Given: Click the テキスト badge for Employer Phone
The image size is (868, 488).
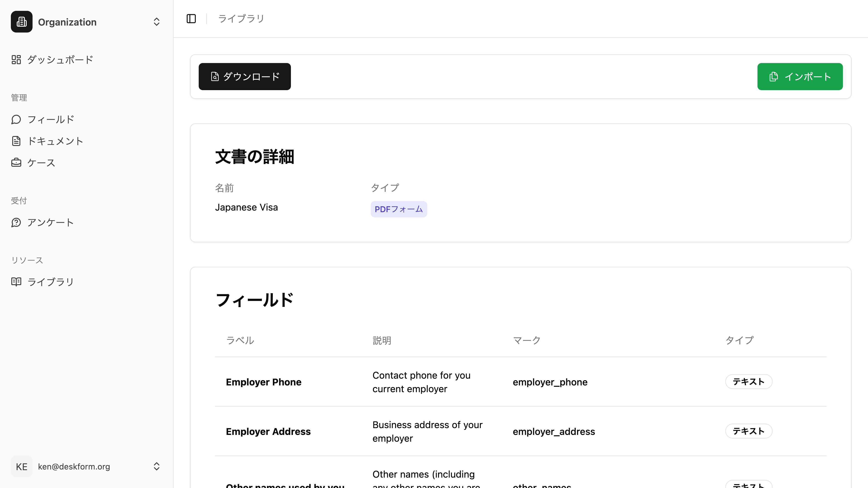Looking at the screenshot, I should [x=748, y=382].
